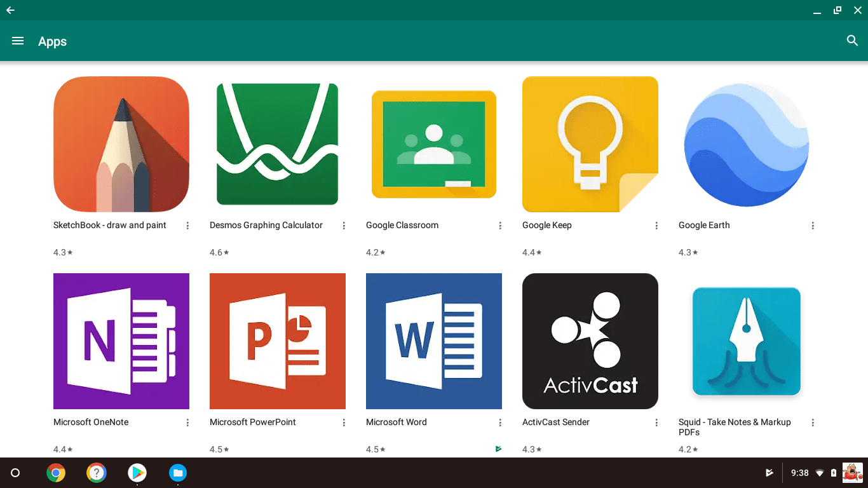Open more options for Google Keep
The height and width of the screenshot is (488, 868).
pos(656,226)
